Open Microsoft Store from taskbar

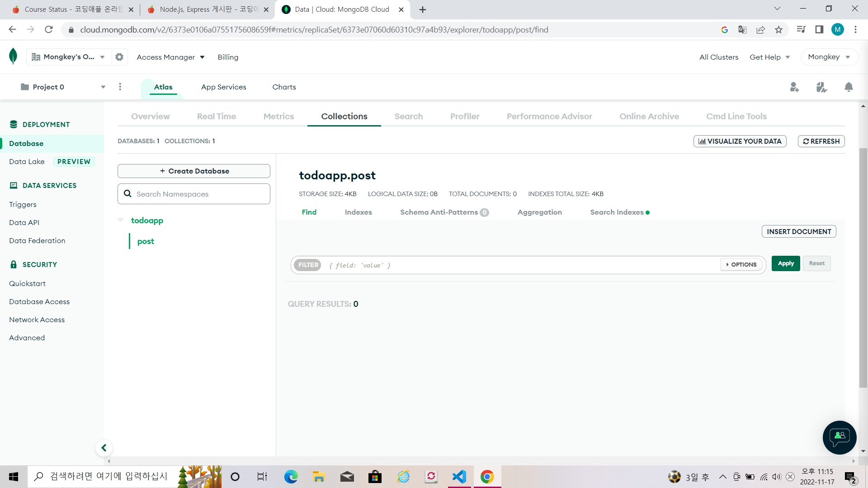click(x=375, y=477)
